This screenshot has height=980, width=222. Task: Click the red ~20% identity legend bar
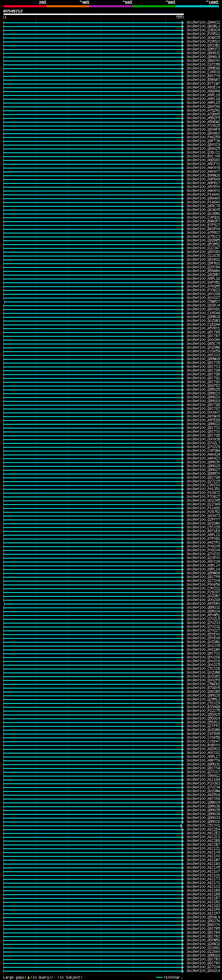25,6
